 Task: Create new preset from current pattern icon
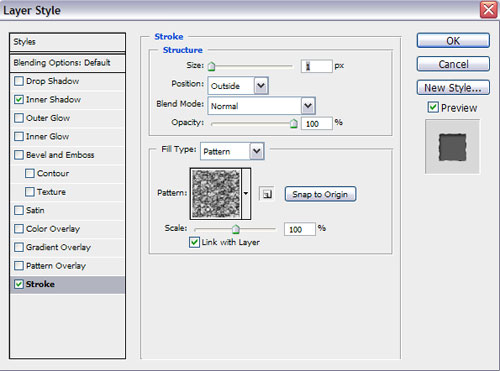click(x=267, y=194)
